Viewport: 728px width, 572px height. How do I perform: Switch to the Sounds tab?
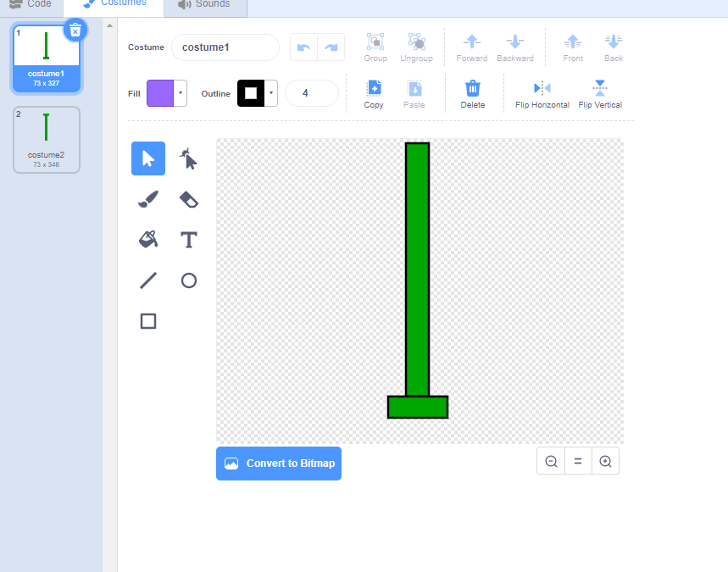(x=205, y=4)
